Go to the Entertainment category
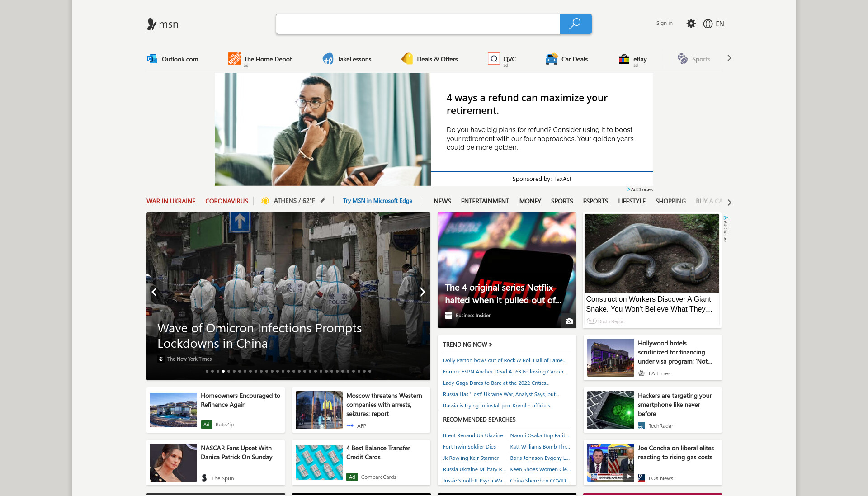Viewport: 868px width, 496px height. coord(485,201)
